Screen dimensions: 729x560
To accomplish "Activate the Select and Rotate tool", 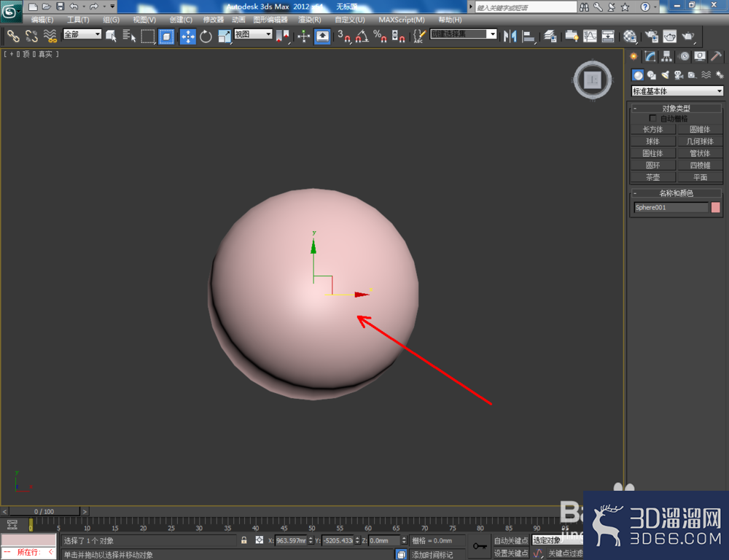I will (x=206, y=36).
